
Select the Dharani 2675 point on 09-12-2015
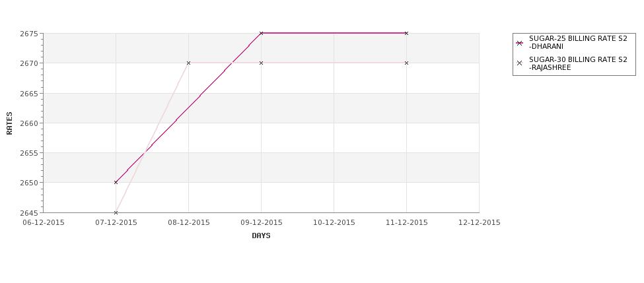click(x=261, y=33)
